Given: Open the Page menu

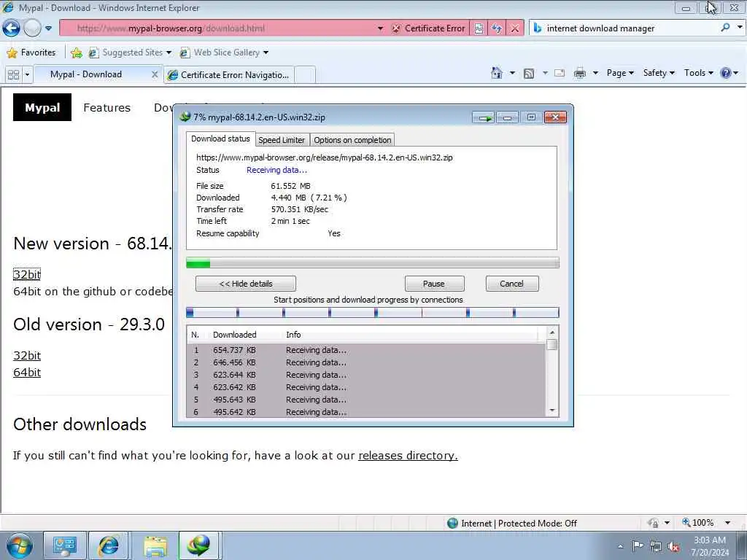Looking at the screenshot, I should click(620, 73).
